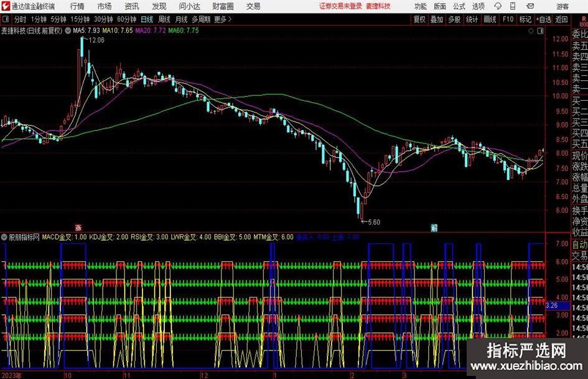
Task: Open the 功能 menu
Action: (x=421, y=6)
